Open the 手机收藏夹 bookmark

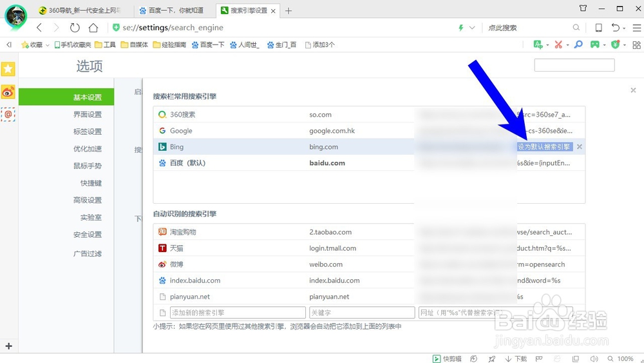[73, 44]
